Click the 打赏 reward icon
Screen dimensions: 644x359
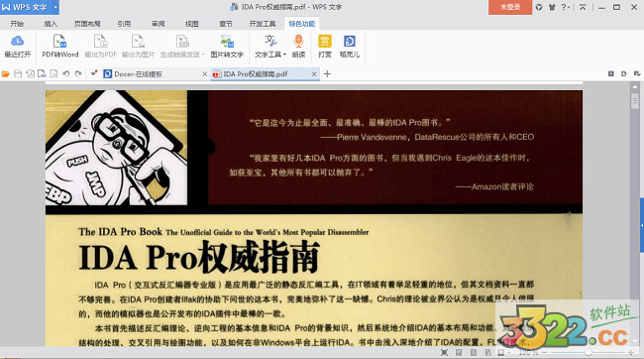tap(324, 46)
